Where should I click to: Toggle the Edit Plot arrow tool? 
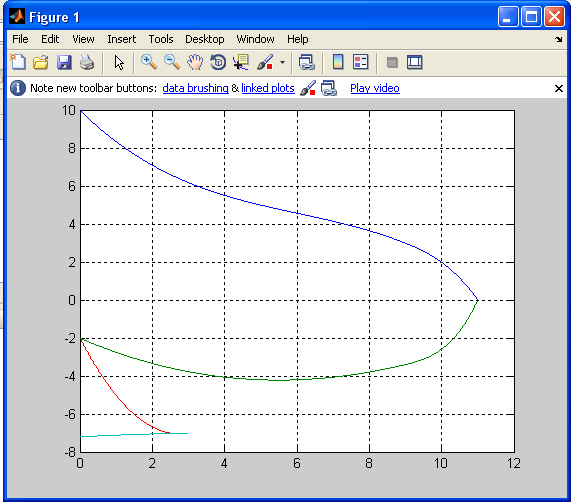tap(119, 63)
